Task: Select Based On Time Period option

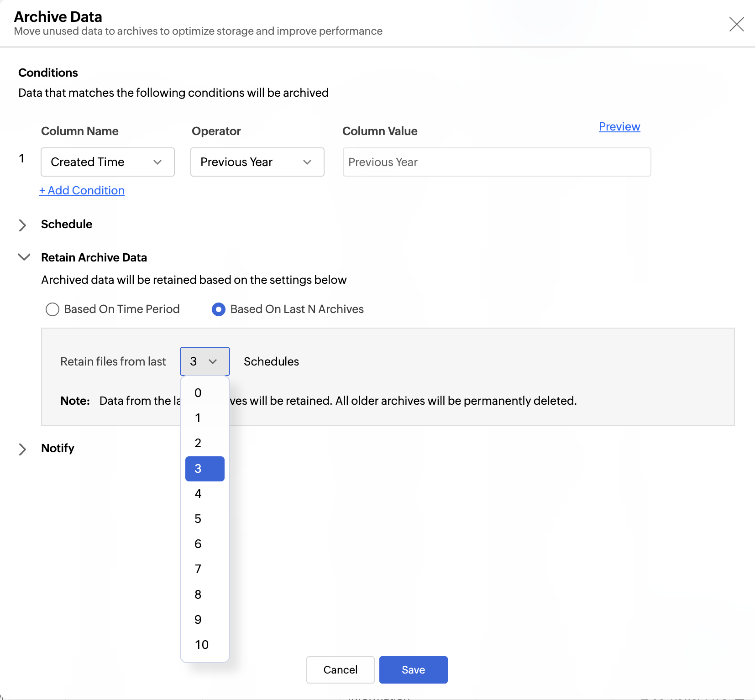Action: [52, 309]
